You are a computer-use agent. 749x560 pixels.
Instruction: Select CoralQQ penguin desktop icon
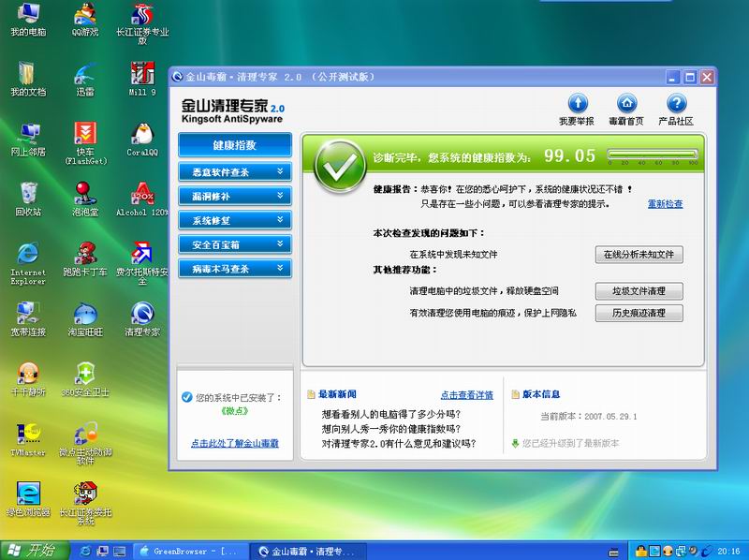142,140
